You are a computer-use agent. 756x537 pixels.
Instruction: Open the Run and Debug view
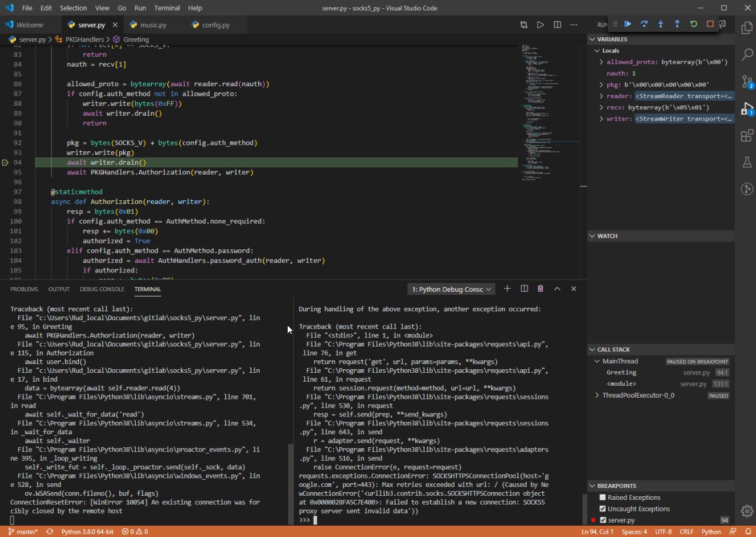click(747, 108)
